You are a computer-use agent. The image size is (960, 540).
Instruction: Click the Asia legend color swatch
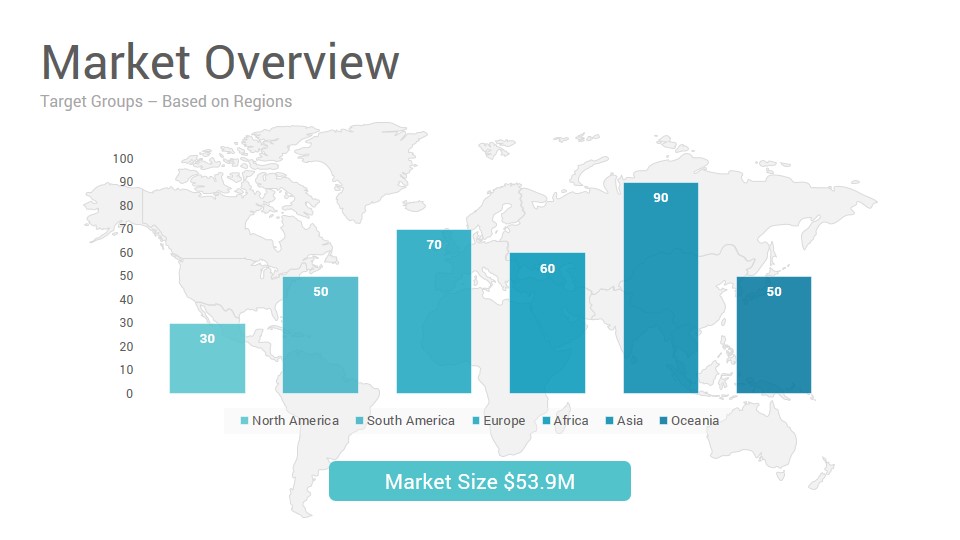[609, 421]
